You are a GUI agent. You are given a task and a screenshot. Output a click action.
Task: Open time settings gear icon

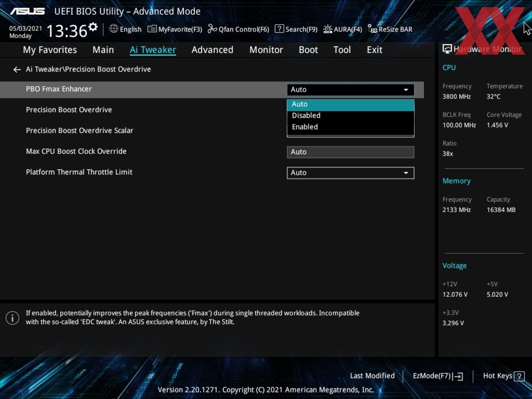pos(93,27)
